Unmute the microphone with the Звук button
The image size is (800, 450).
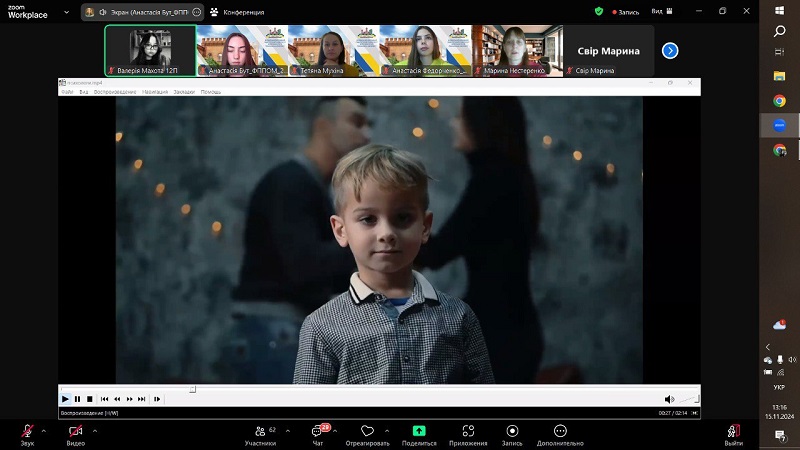[27, 435]
